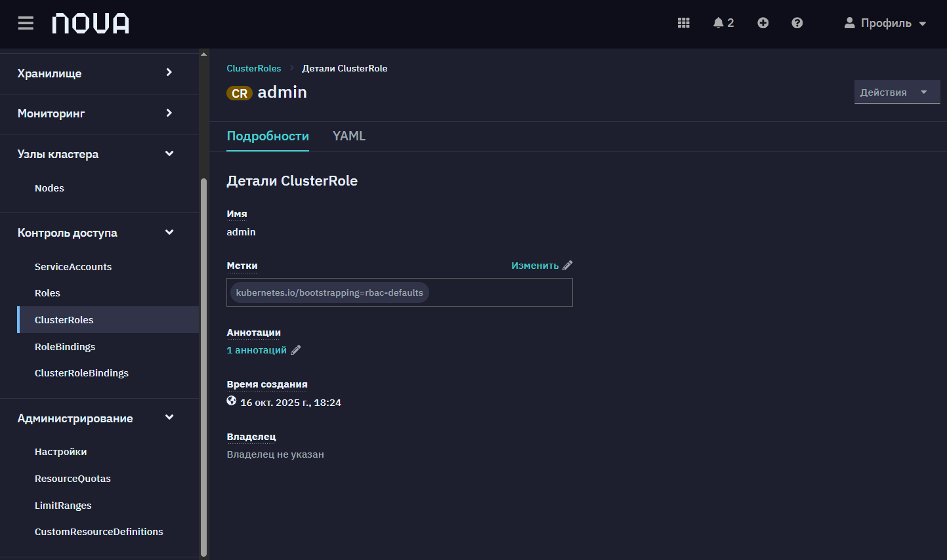Click the Детали ClusterRole breadcrumb text
Screen dimensions: 947x560
click(x=345, y=68)
